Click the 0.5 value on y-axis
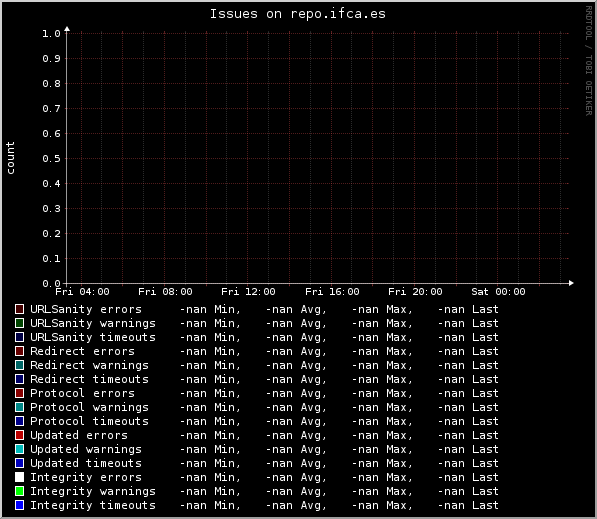The image size is (597, 519). tap(51, 158)
